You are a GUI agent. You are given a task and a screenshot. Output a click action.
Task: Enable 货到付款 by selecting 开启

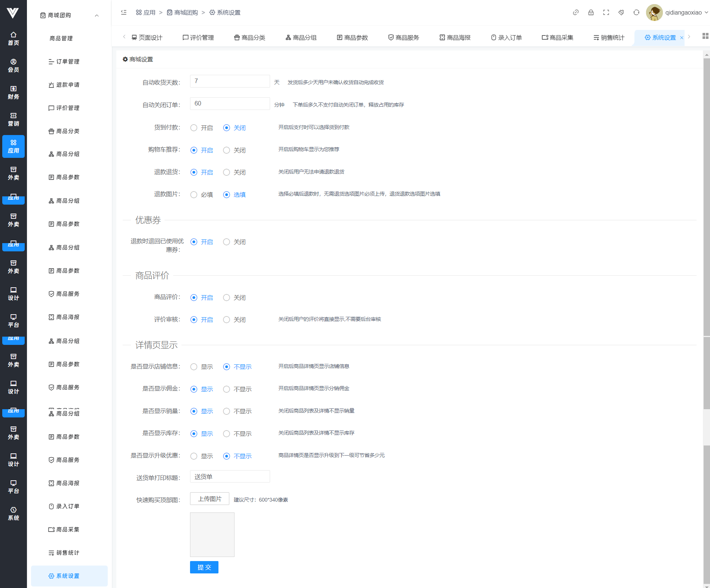[194, 128]
